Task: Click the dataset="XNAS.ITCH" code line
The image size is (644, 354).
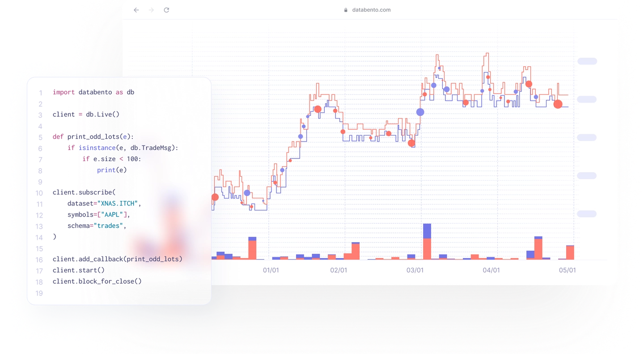Action: coord(104,204)
